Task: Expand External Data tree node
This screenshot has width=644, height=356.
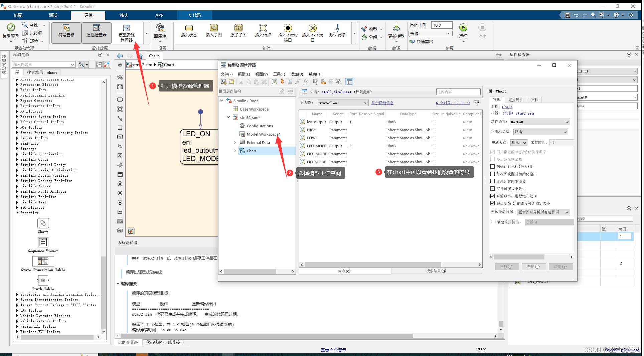Action: click(235, 143)
